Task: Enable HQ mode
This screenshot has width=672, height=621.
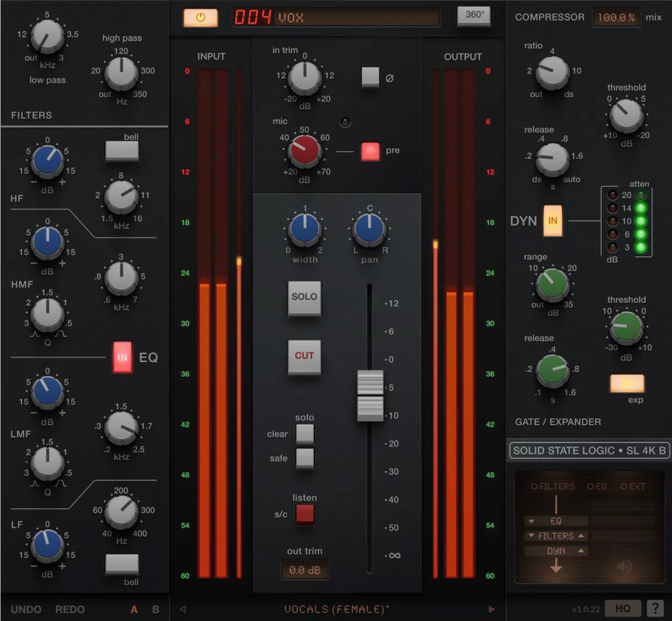Action: (623, 609)
